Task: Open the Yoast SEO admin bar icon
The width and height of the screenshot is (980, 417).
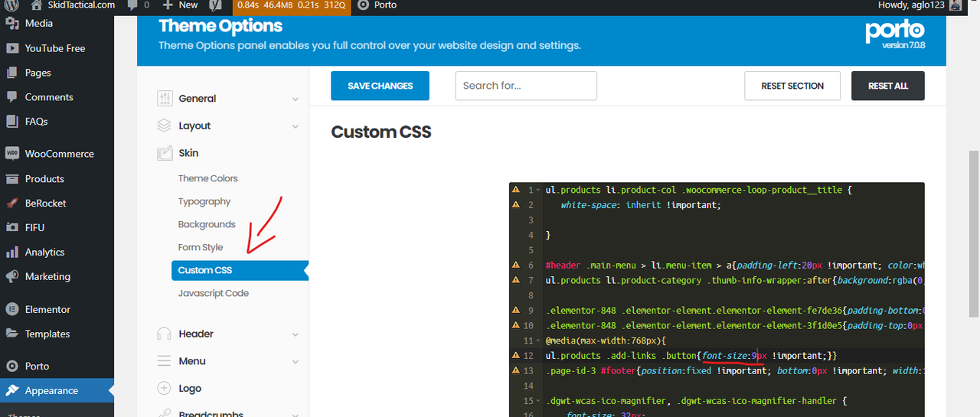Action: (216, 5)
